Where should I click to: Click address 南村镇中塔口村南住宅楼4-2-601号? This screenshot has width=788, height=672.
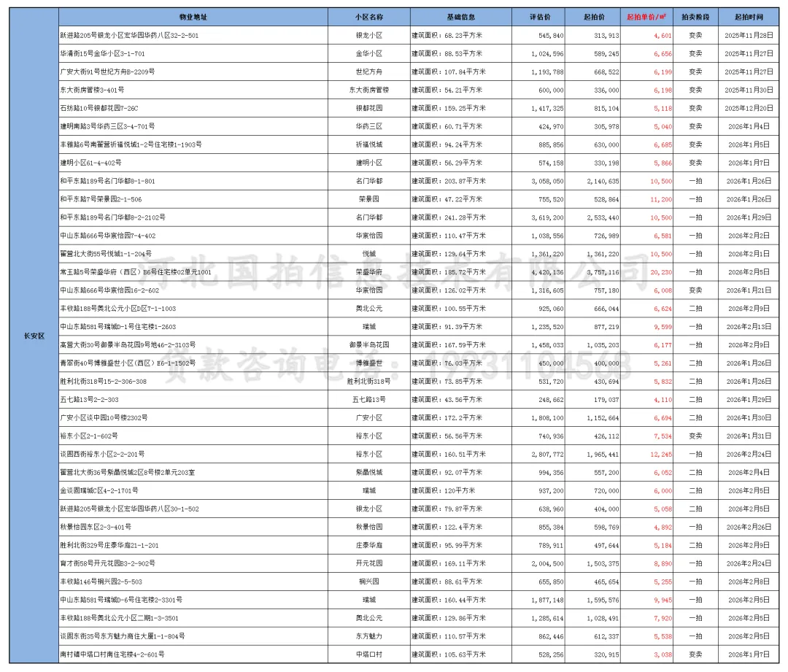coord(112,655)
